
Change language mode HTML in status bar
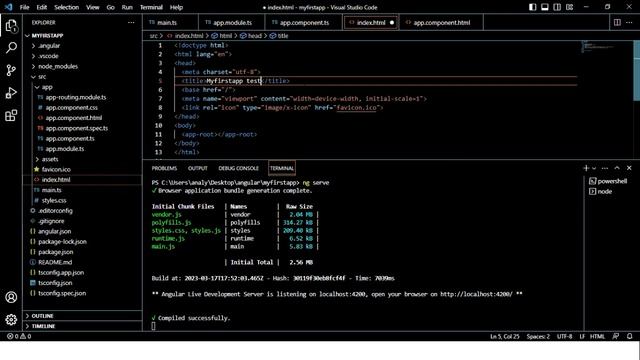pos(597,336)
